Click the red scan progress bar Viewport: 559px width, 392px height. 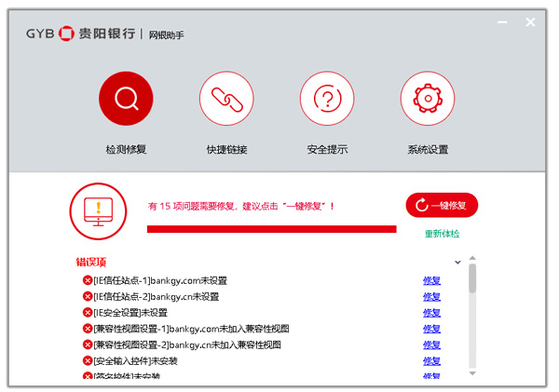[x=272, y=229]
